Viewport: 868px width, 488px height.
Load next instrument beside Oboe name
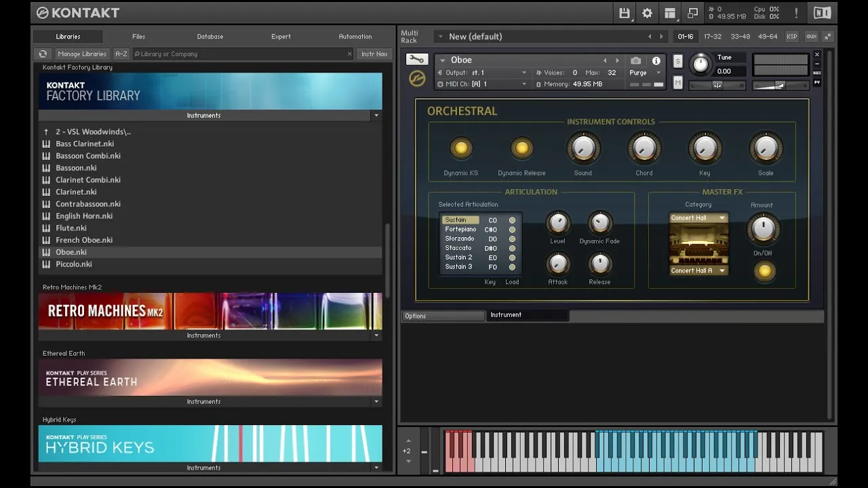click(x=617, y=60)
